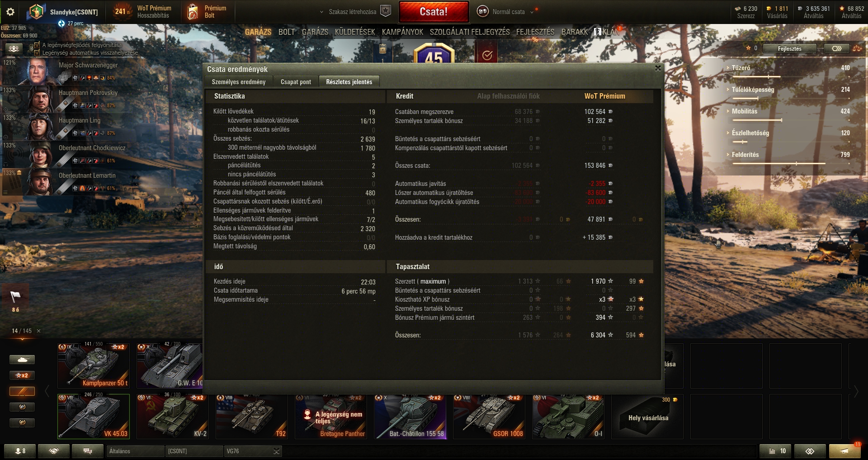Open the [CSONT] clan chat channel
868x460 pixels.
coord(194,451)
